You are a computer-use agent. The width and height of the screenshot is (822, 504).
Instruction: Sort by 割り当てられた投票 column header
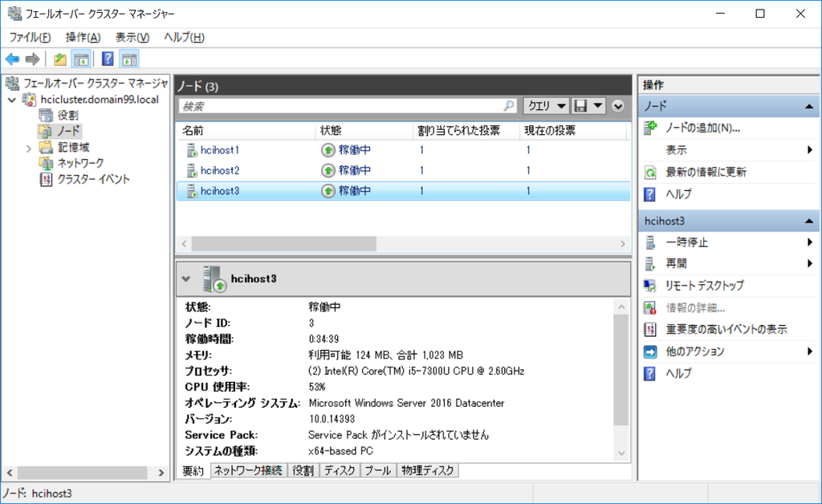click(466, 131)
